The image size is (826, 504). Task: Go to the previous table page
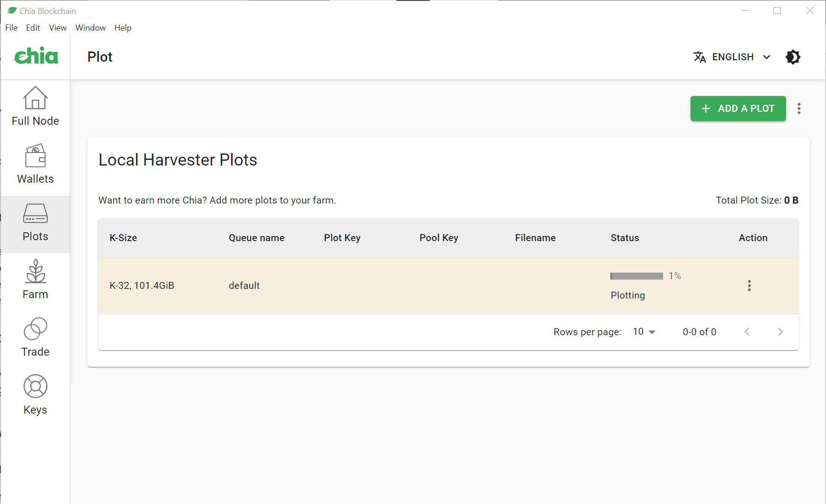[x=747, y=332]
